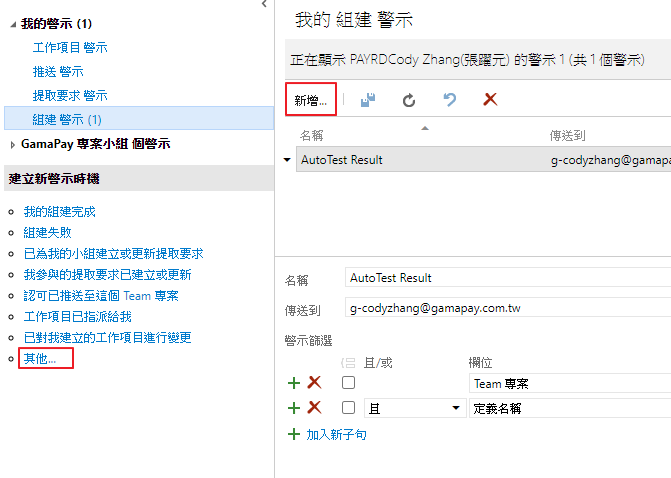Screen dimensions: 671x478
Task: Click the 其他... link
Action: [40, 358]
